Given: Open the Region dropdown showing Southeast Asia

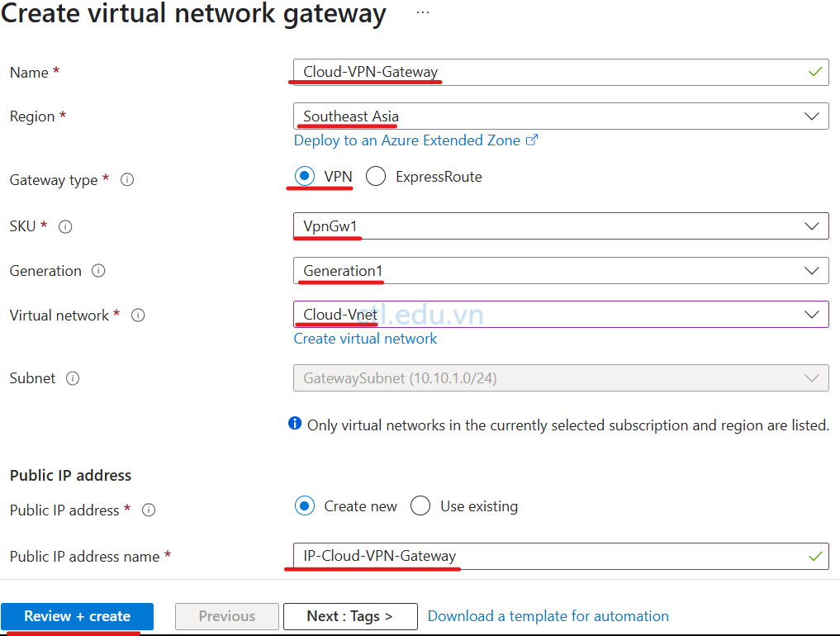Looking at the screenshot, I should [x=561, y=116].
